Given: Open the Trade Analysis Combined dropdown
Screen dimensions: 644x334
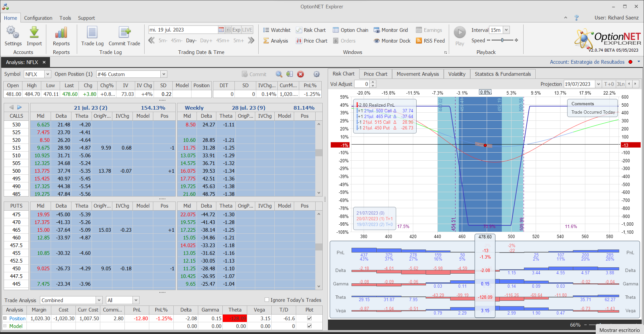Looking at the screenshot, I should pos(99,300).
